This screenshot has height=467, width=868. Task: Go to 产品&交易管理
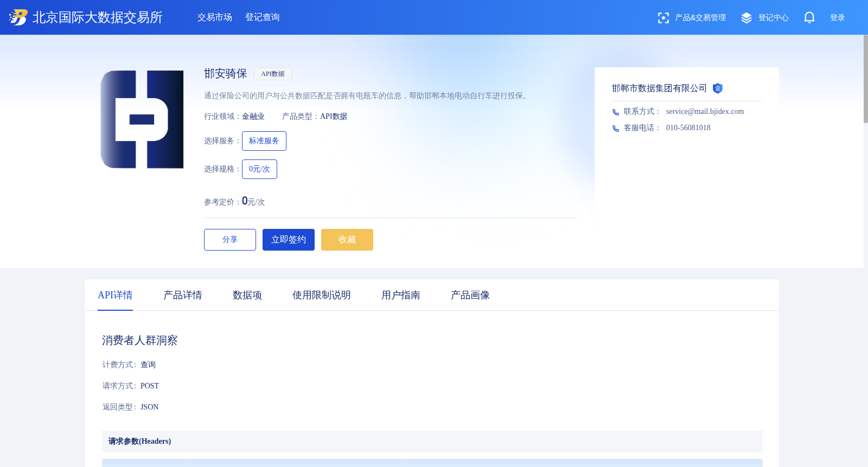coord(700,18)
